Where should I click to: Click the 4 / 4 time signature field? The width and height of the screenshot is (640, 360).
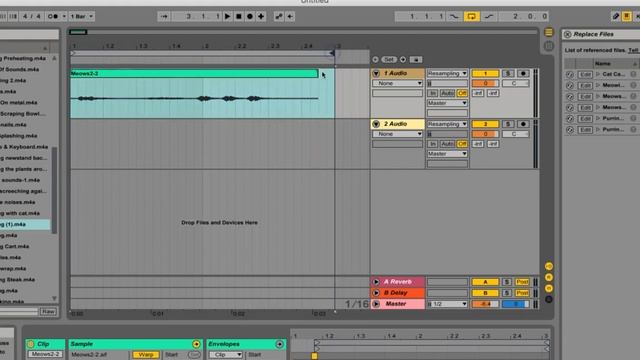[x=31, y=16]
